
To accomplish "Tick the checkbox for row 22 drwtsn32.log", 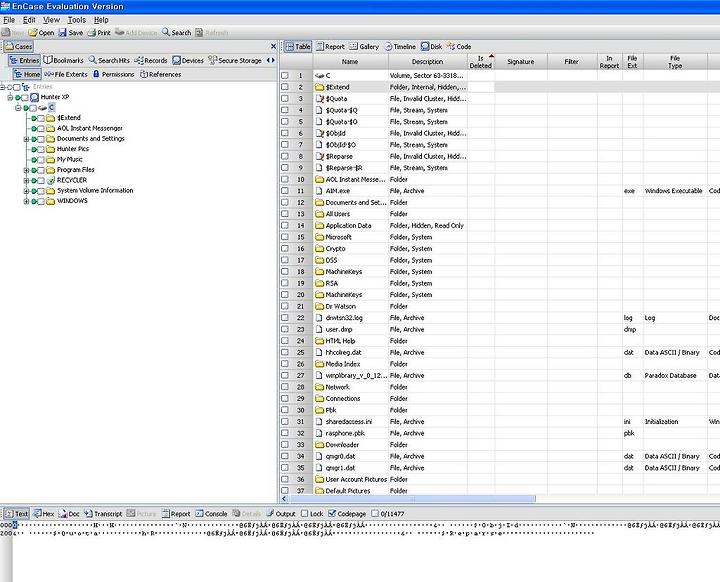I will point(285,317).
